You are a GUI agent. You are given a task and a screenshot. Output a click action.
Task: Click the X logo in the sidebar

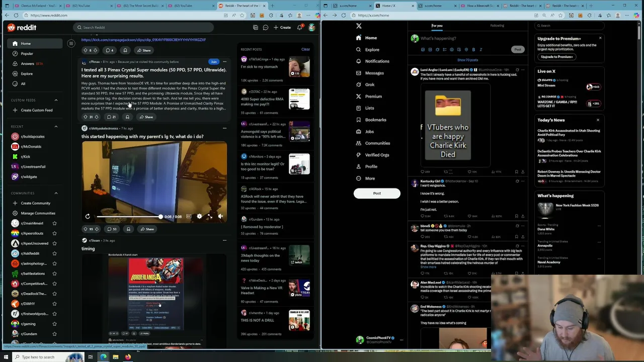[359, 26]
